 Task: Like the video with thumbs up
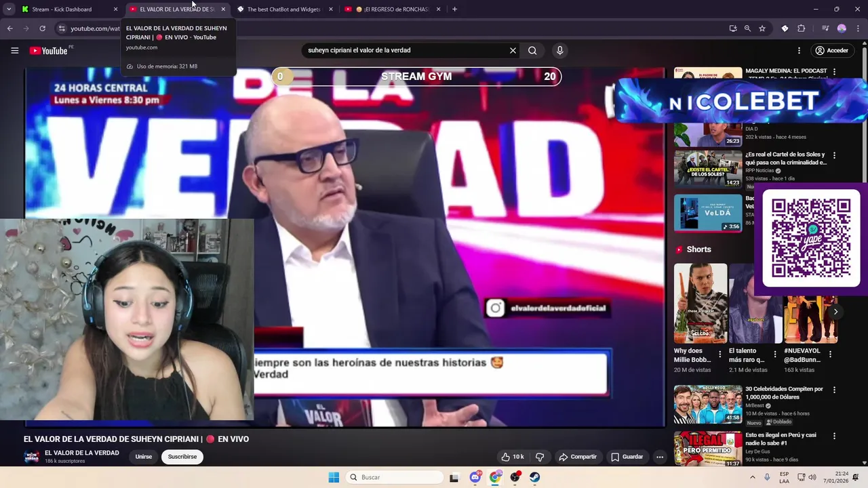click(x=512, y=457)
